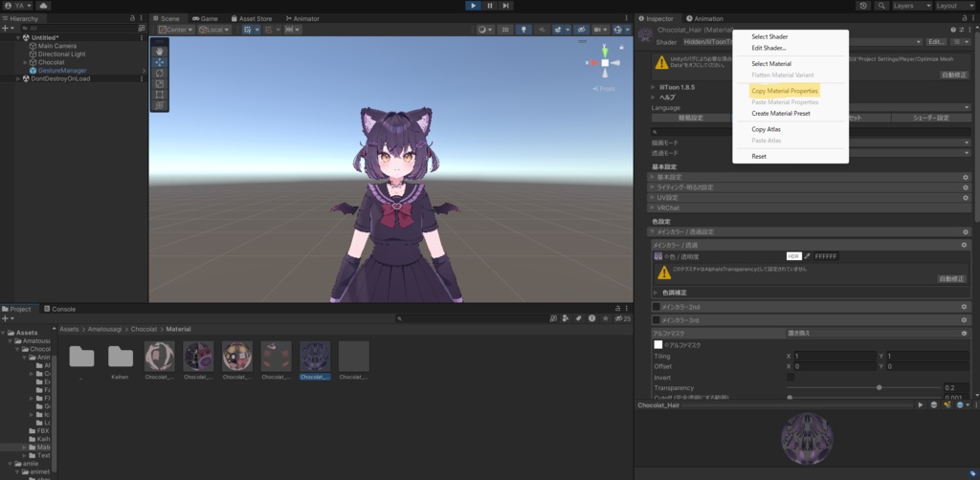
Task: Toggle the Invert checkbox
Action: [791, 378]
